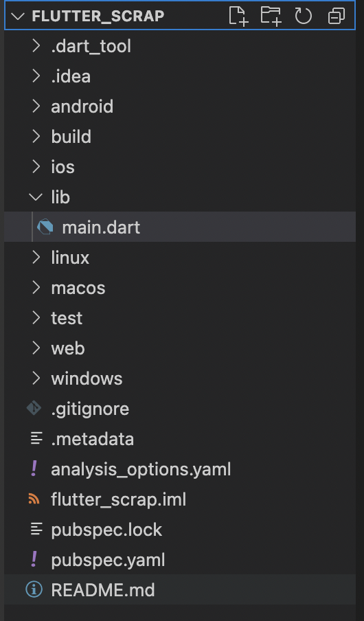Refresh the explorer with the reload icon

(304, 16)
